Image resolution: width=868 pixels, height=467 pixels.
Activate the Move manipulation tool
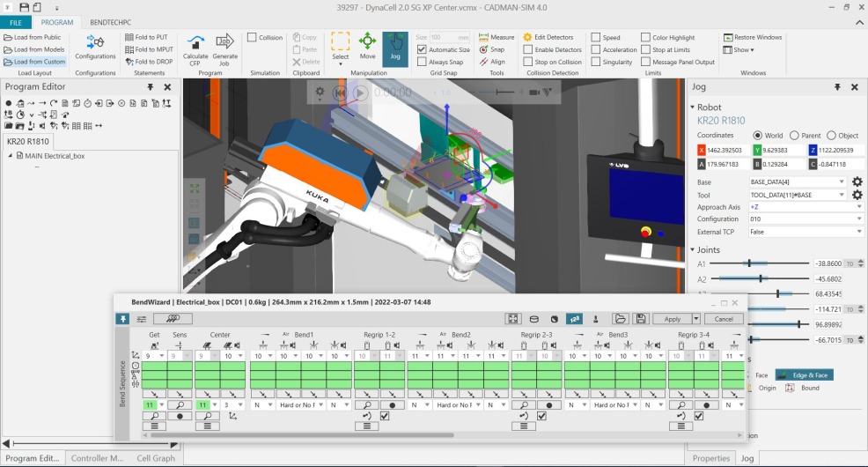[368, 47]
